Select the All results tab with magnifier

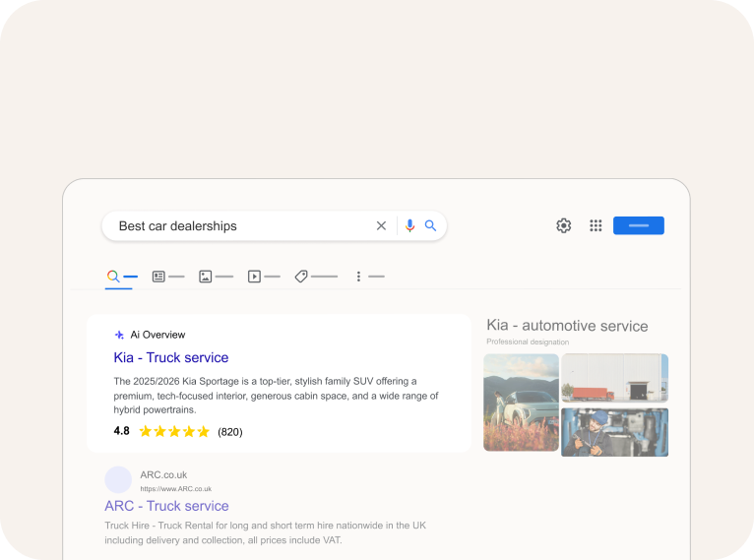point(122,277)
